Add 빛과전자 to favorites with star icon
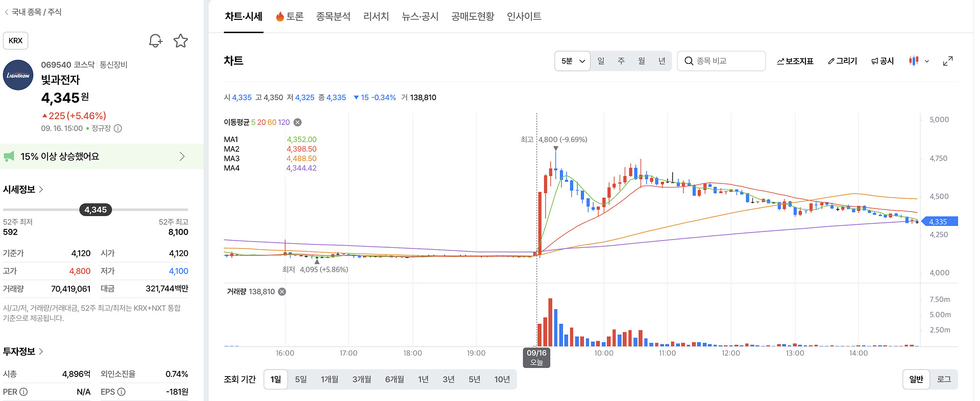980x401 pixels. click(181, 41)
